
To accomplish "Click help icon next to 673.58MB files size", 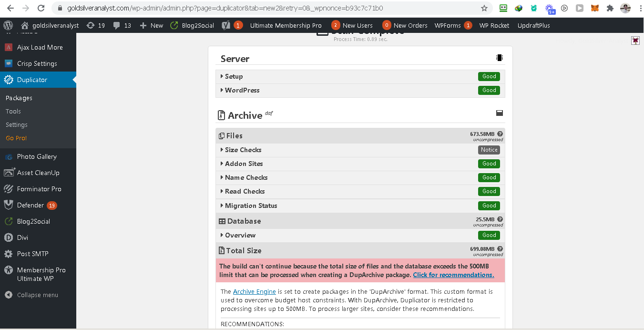I will [500, 134].
